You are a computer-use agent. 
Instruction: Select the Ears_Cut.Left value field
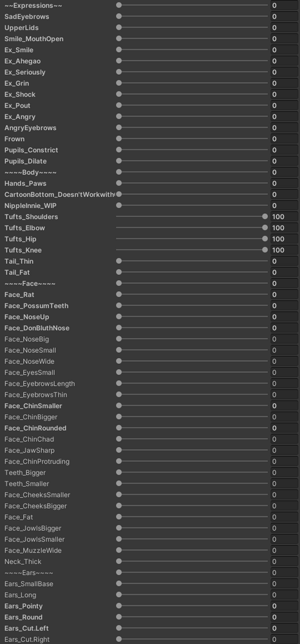click(284, 628)
